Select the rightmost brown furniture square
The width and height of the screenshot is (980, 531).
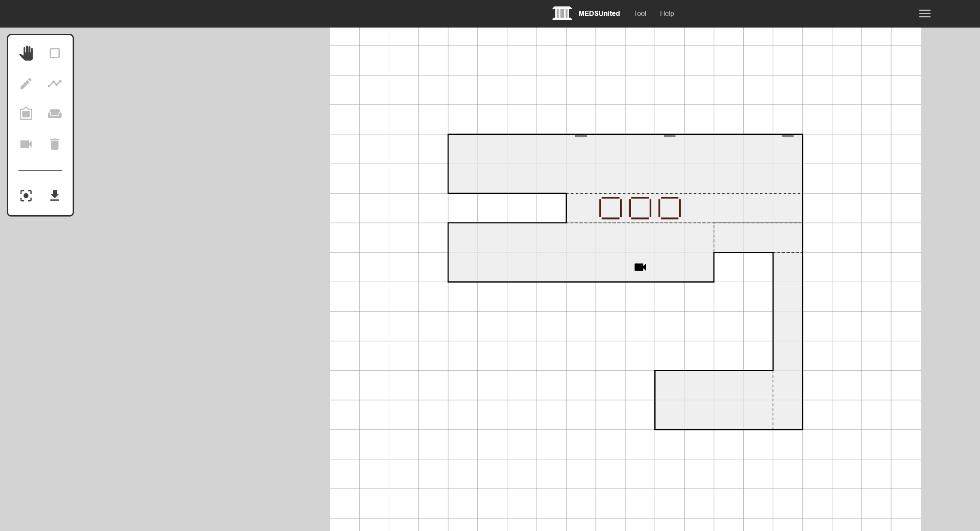point(670,208)
